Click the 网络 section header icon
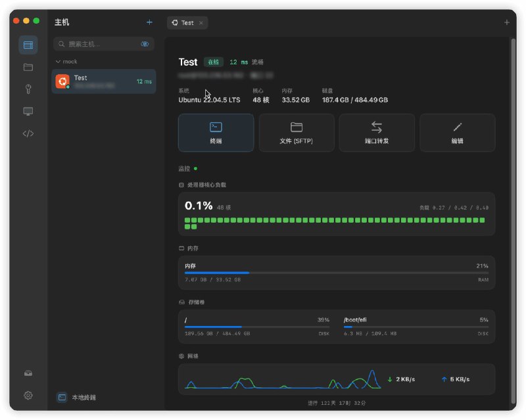This screenshot has height=420, width=526. coord(181,356)
